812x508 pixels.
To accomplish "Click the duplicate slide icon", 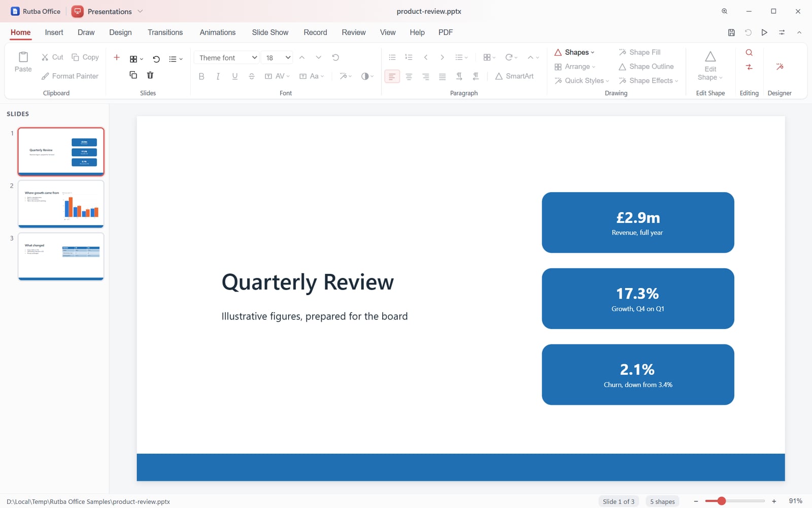I will click(133, 75).
